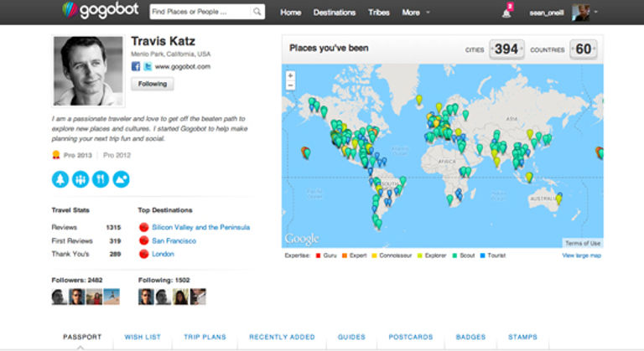Click the Tourist blue legend swatch
Viewport: 644px width, 351px height.
[483, 256]
